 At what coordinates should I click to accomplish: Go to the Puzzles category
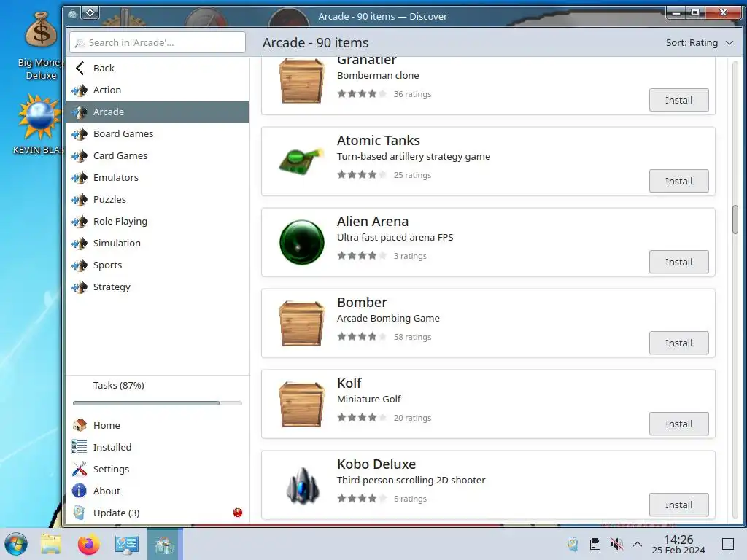(x=158, y=200)
